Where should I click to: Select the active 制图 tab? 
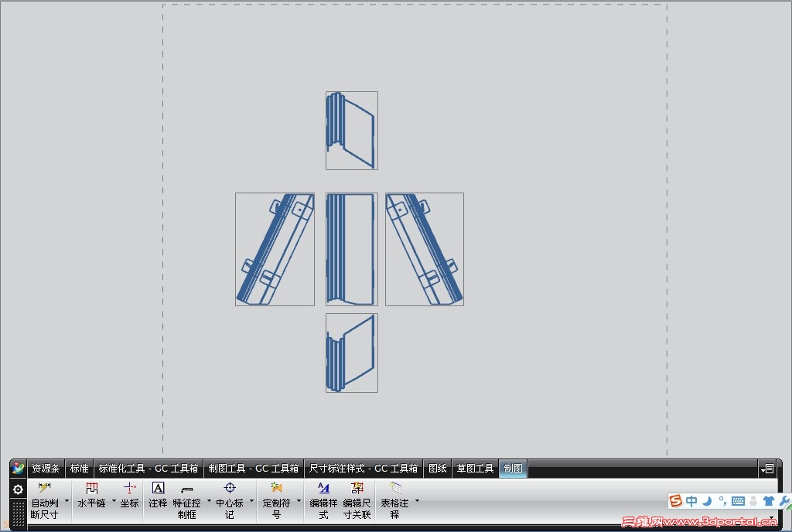(x=514, y=469)
